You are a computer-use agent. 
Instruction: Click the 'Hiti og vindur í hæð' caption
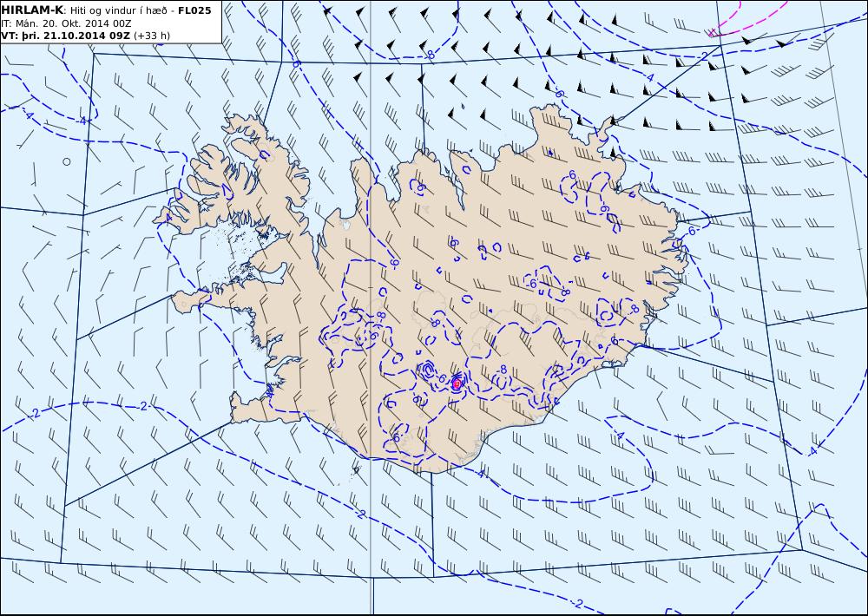click(x=117, y=10)
